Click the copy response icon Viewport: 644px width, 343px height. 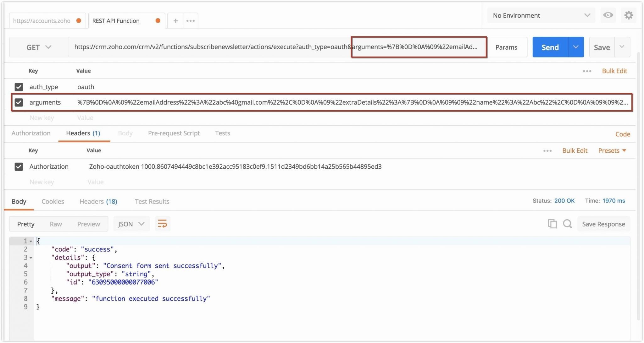coord(552,223)
